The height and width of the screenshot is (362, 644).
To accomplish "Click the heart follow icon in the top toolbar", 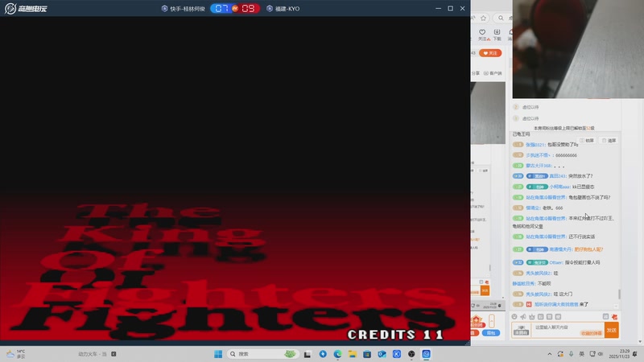I will pyautogui.click(x=482, y=32).
